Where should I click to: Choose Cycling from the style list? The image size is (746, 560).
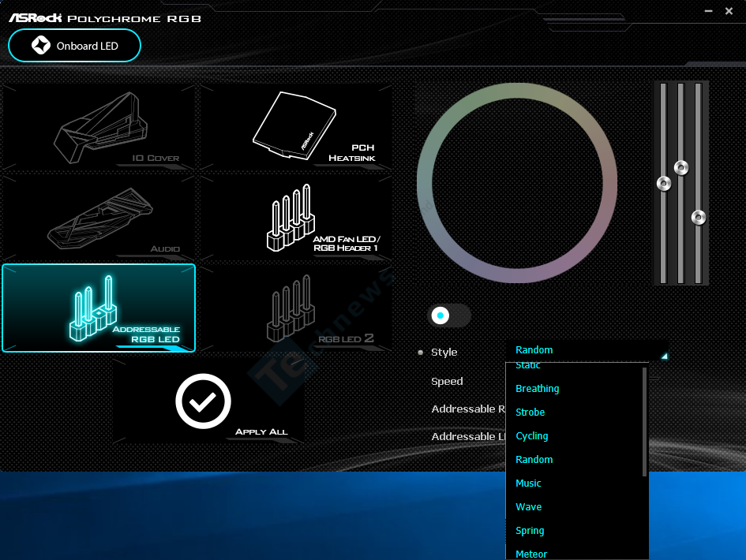531,436
